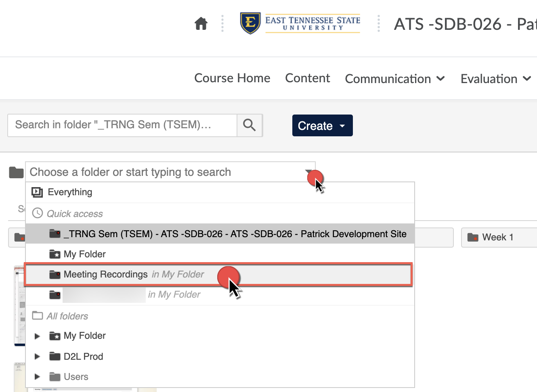Screen dimensions: 537x392
Task: Open the Week 1 folder
Action: (497, 237)
